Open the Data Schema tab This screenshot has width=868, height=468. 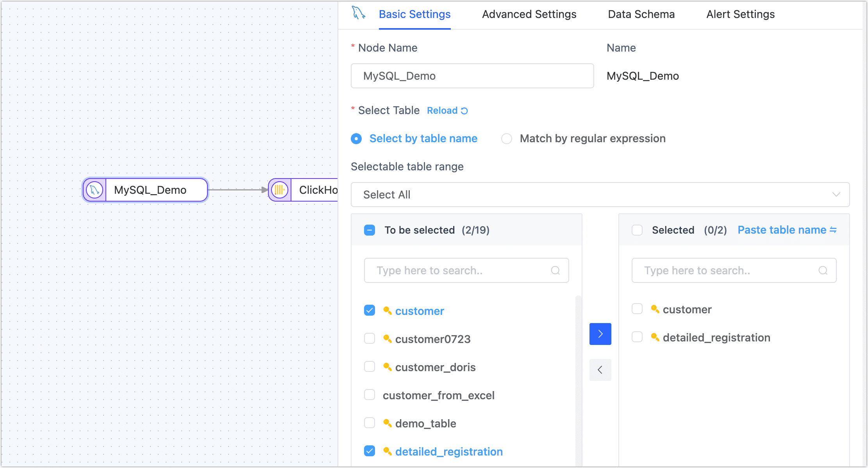pyautogui.click(x=641, y=14)
